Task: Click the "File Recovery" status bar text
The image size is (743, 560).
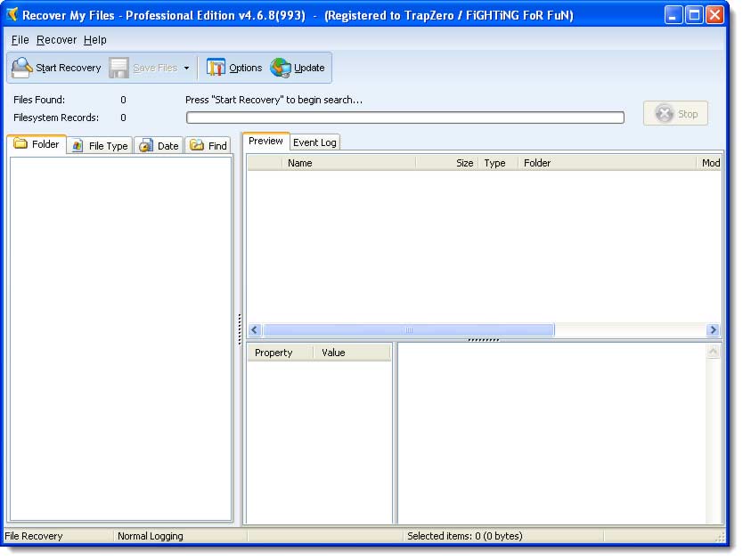Action: point(34,536)
